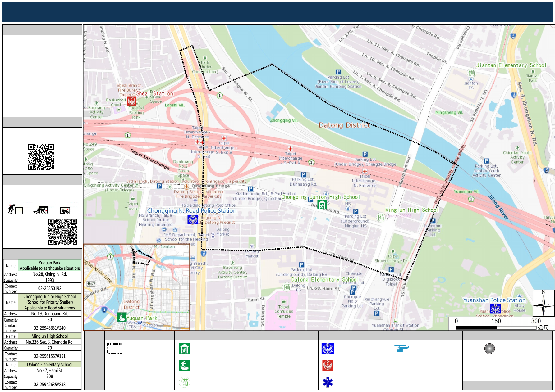Click the capacity value '208'
The image size is (555, 392).
point(50,376)
